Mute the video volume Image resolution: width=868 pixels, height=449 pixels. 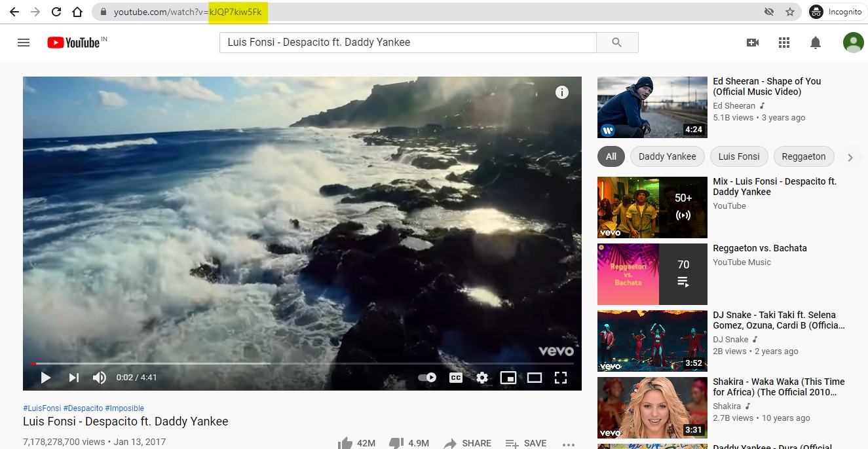100,378
